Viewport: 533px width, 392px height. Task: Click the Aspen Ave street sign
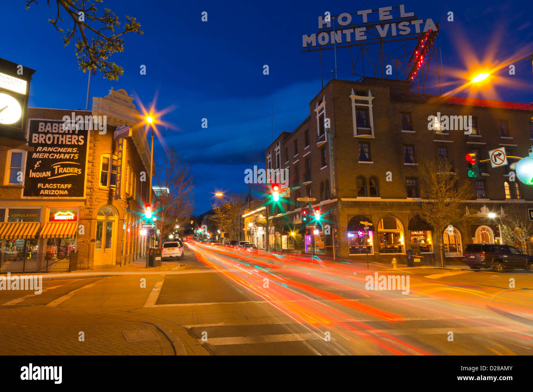(306, 199)
